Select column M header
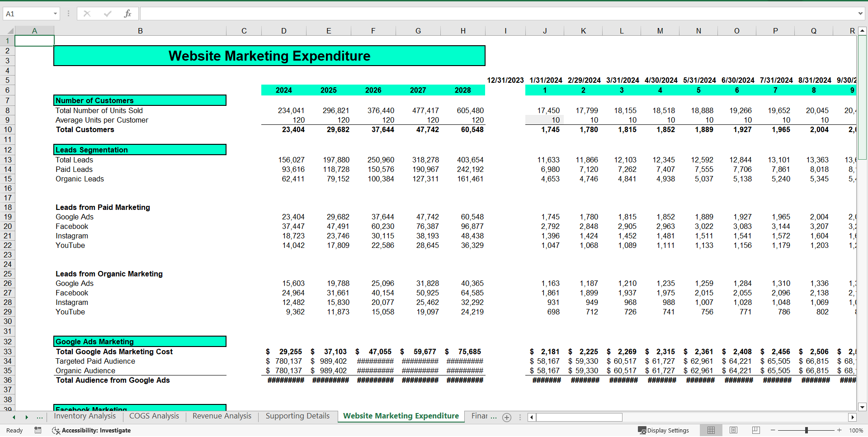The image size is (868, 437). pos(660,31)
